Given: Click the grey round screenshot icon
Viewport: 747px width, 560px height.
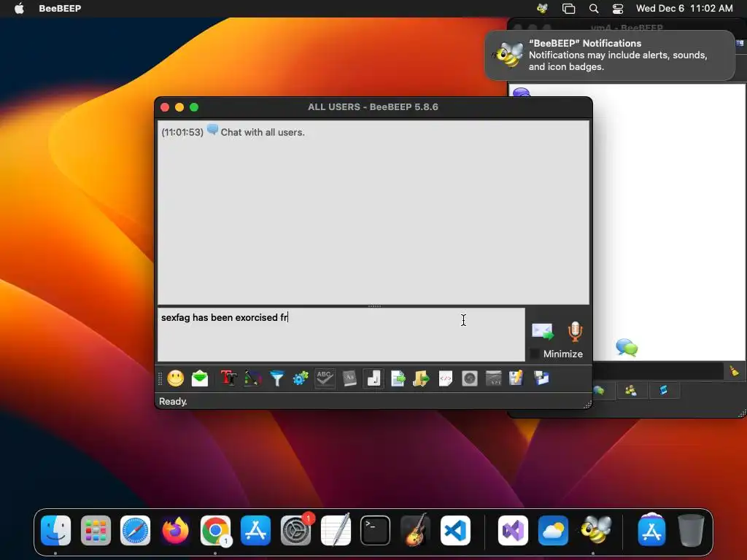Looking at the screenshot, I should (x=470, y=378).
